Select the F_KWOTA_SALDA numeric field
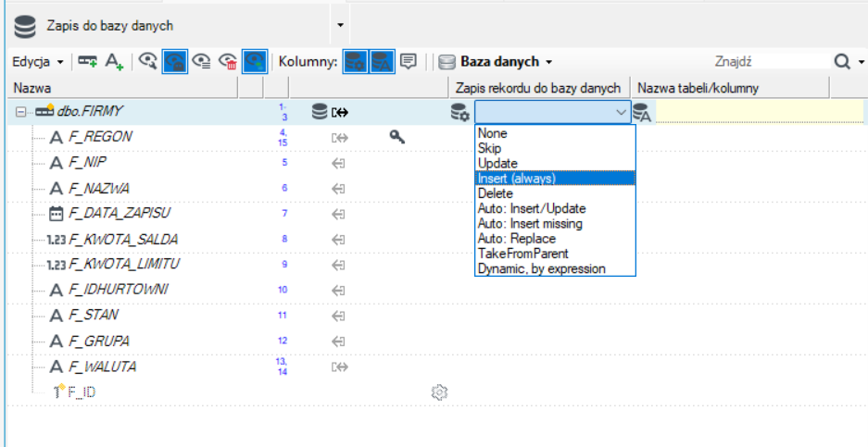 click(123, 239)
